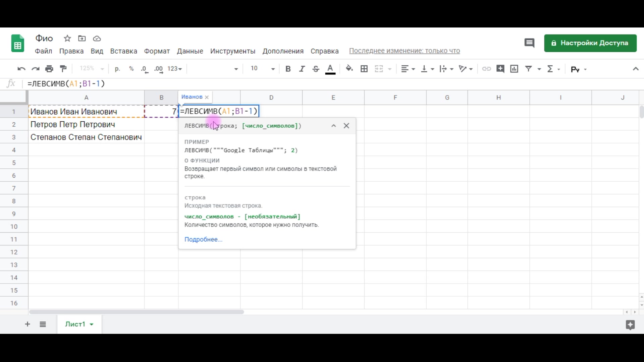Toggle italic formatting

pyautogui.click(x=302, y=69)
